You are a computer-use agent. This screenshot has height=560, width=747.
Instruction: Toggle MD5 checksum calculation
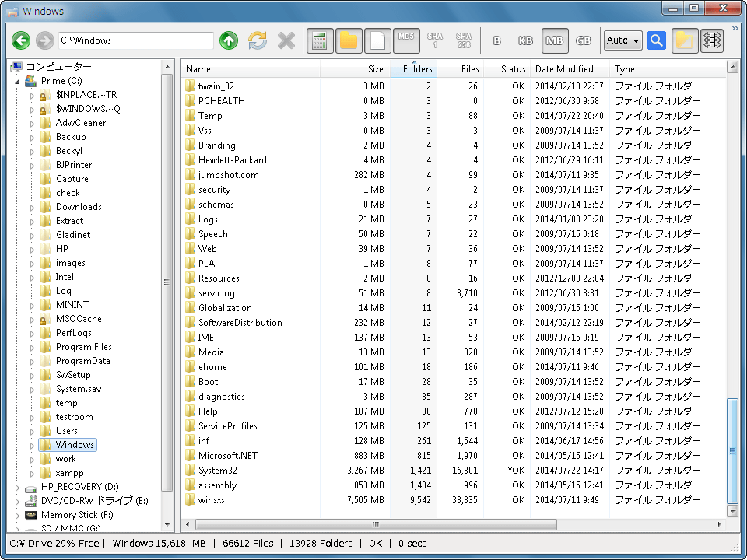[406, 40]
